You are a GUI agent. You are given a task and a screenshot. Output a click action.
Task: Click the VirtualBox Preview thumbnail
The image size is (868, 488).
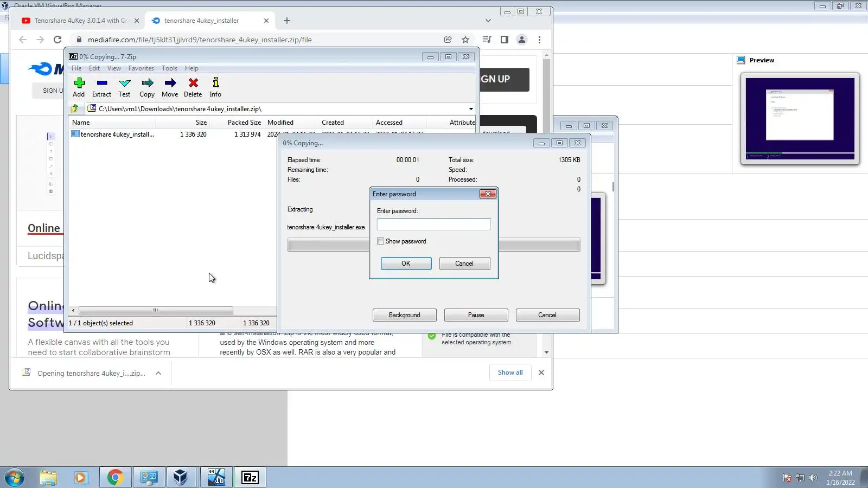pos(800,119)
